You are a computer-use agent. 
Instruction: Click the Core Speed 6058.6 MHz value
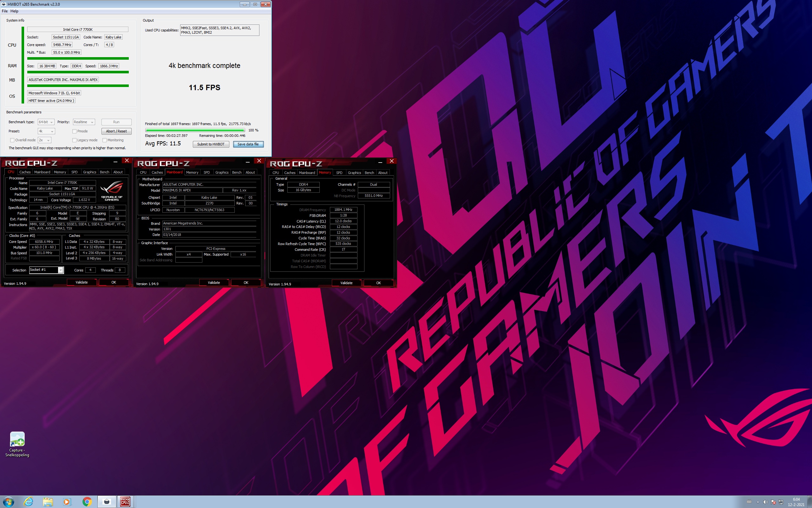tap(44, 242)
